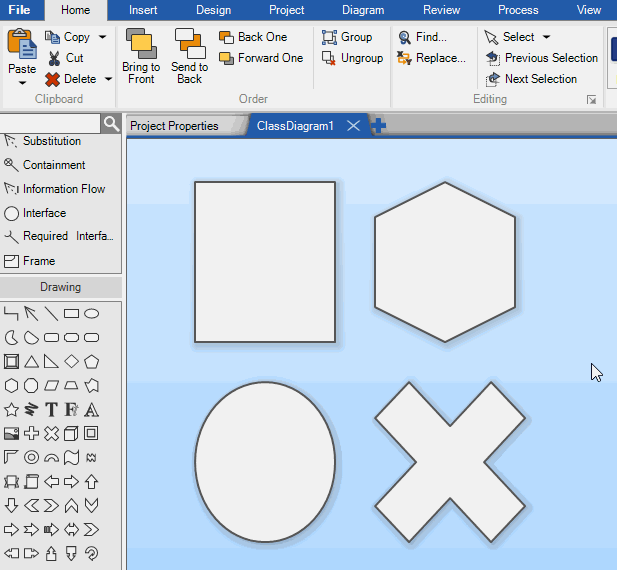Screen dimensions: 617x570
Task: Open the Diagram ribbon tab
Action: 363,10
